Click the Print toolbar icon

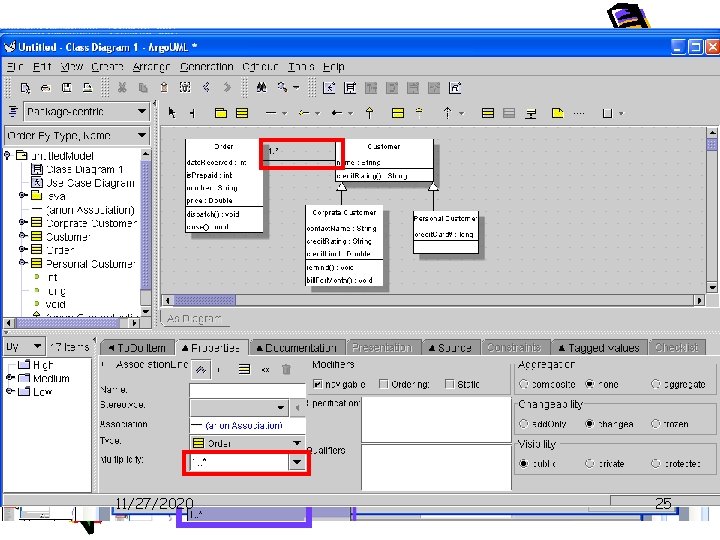[87, 88]
